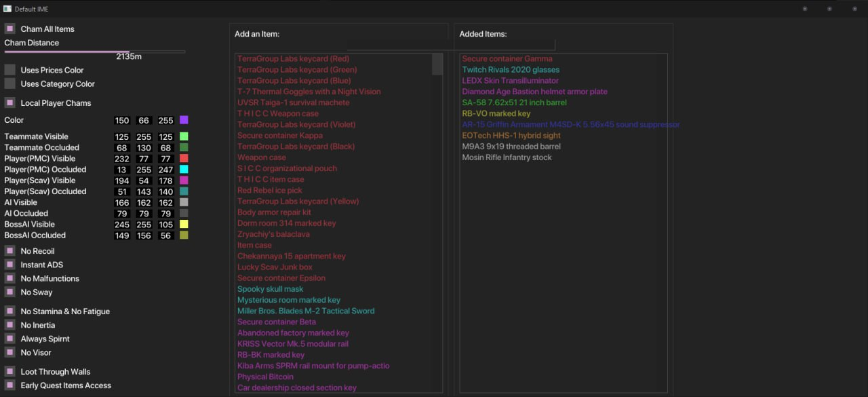Toggle the Loot Through Walls checkbox
868x397 pixels.
pyautogui.click(x=10, y=372)
